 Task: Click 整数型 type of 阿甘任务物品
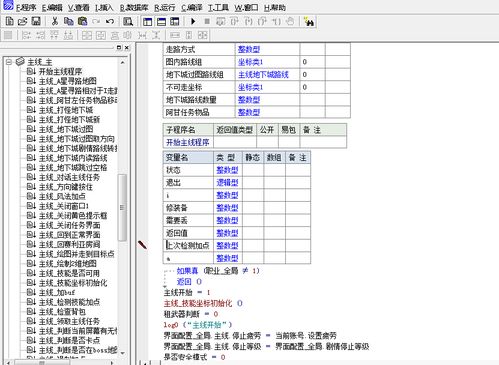(249, 113)
